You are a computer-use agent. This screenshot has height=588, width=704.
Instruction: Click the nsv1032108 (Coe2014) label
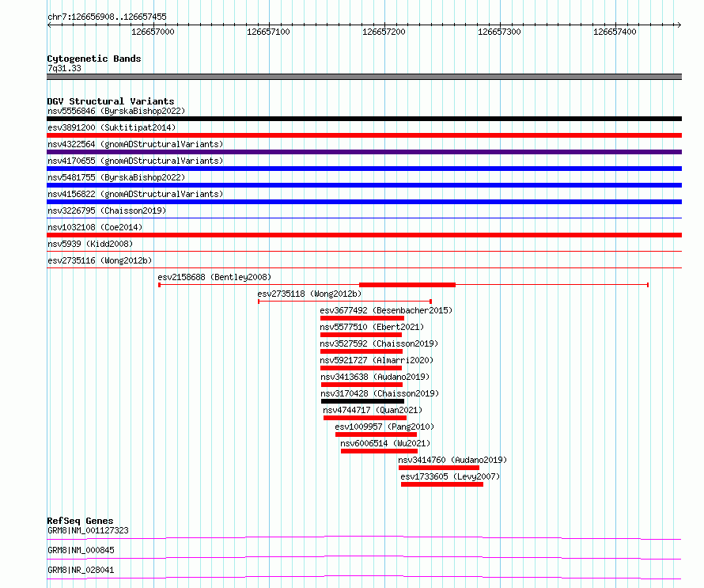click(95, 227)
